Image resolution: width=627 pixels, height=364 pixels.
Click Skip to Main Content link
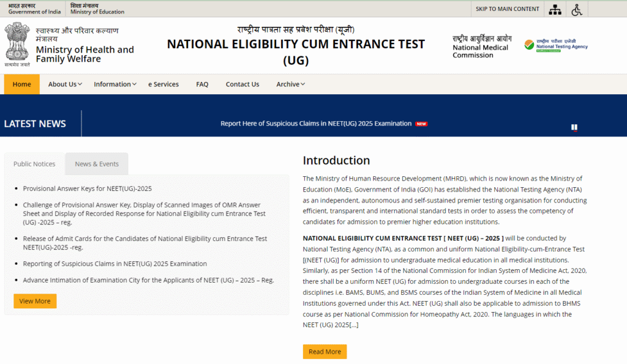507,9
